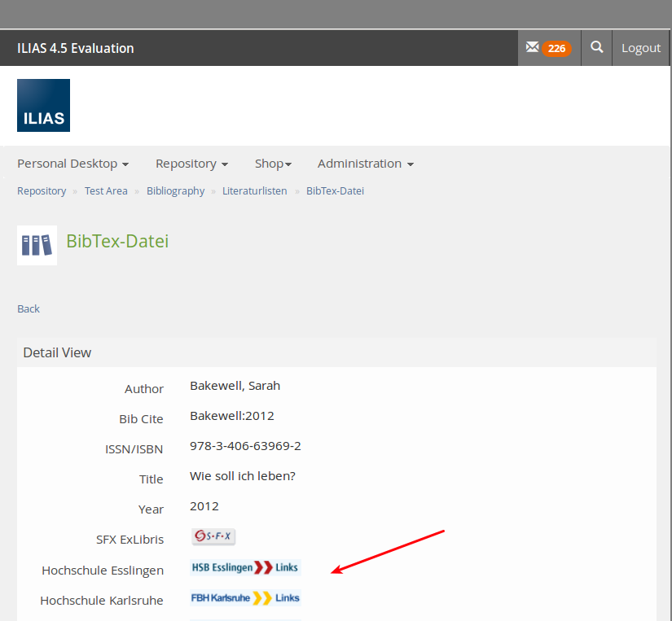Screen dimensions: 672x621
Task: Open the Administration dropdown menu
Action: coord(365,164)
